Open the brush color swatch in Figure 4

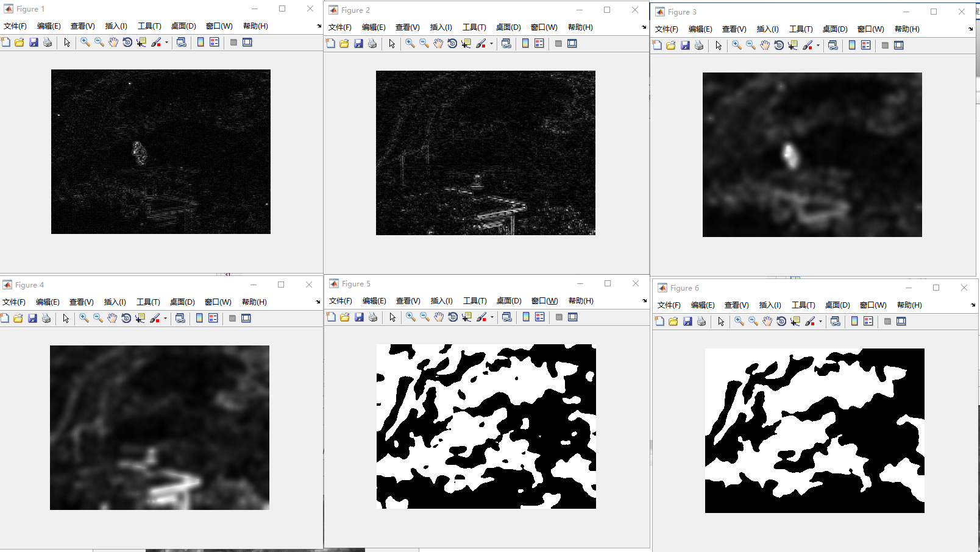(157, 318)
